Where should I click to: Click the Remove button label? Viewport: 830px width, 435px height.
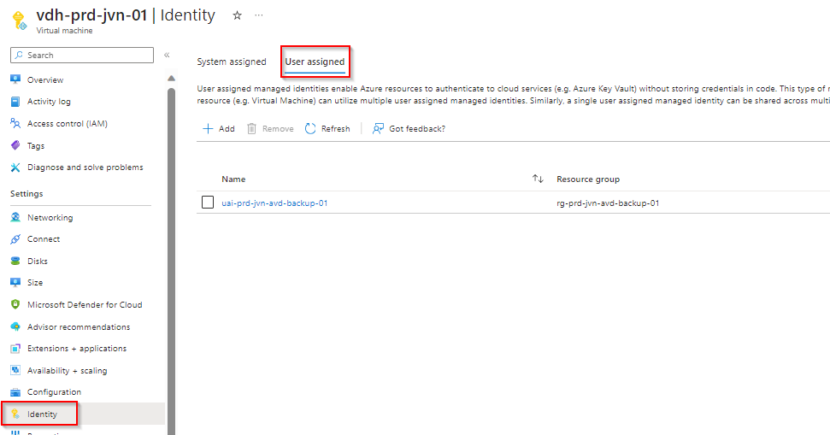coord(278,129)
